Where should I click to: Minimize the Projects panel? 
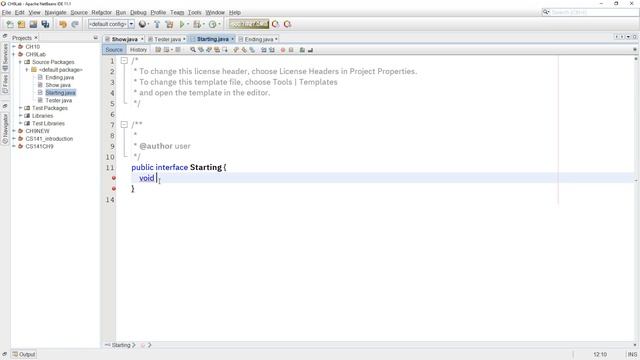pos(96,38)
